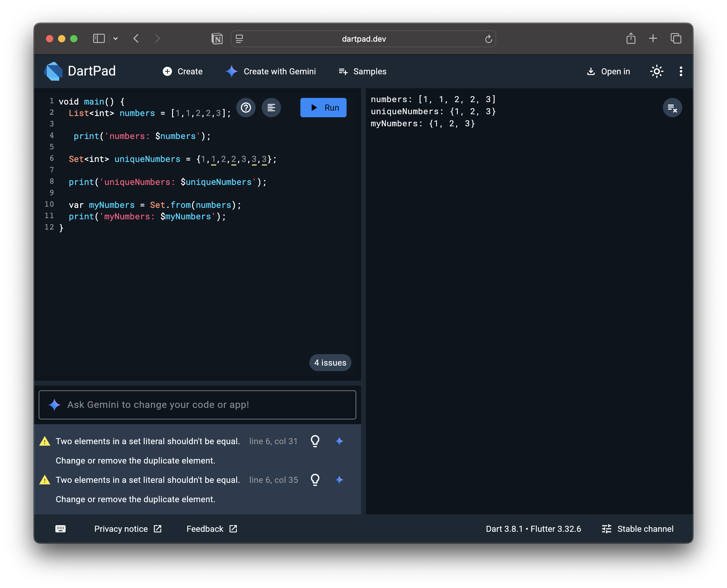
Task: Click Gemini fix sparkle for col 35
Action: (339, 480)
